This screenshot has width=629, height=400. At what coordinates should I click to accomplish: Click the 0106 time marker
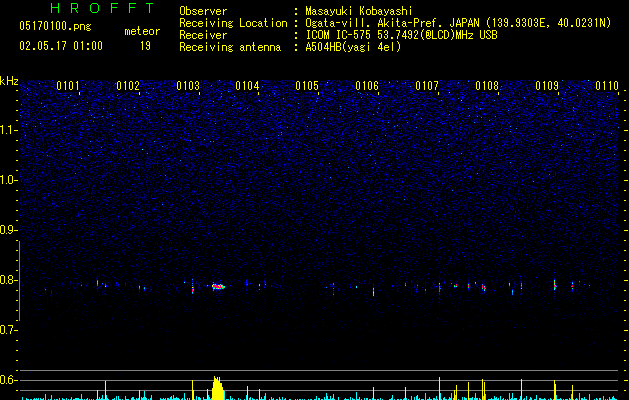point(367,86)
